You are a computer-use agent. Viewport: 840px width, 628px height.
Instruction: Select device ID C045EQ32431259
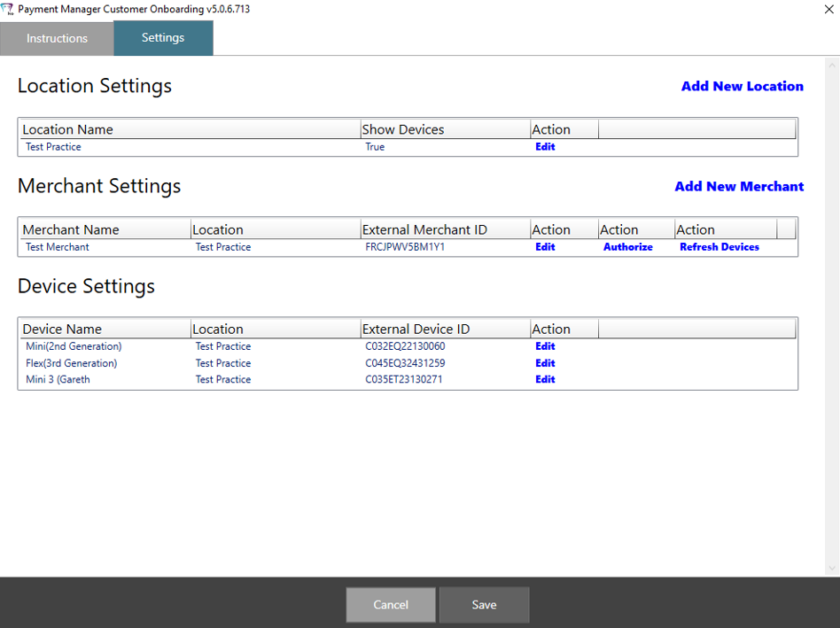[x=405, y=363]
